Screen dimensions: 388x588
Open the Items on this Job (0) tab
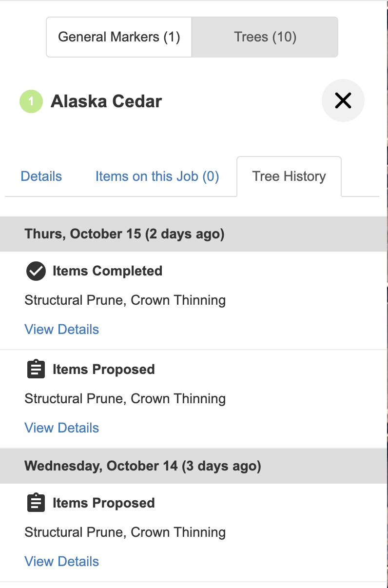157,176
